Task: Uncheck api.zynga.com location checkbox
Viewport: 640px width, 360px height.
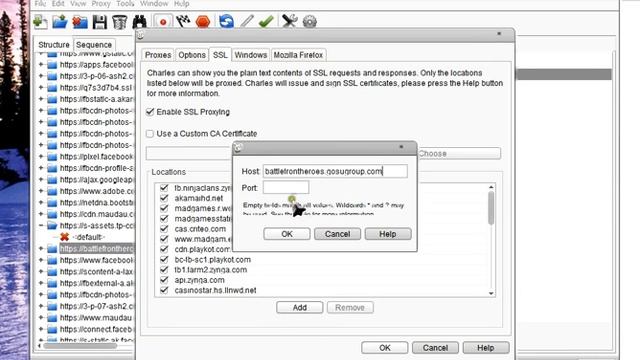Action: (164, 280)
